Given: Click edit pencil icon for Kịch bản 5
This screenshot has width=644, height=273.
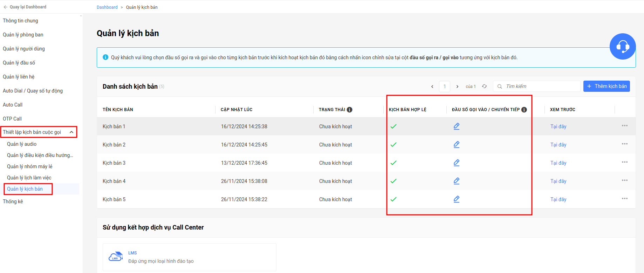Looking at the screenshot, I should (457, 199).
